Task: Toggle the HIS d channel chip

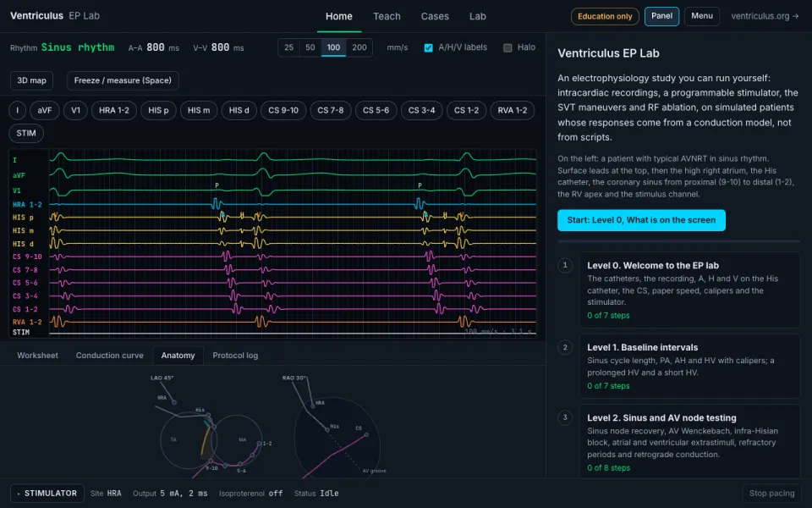Action: coord(239,110)
